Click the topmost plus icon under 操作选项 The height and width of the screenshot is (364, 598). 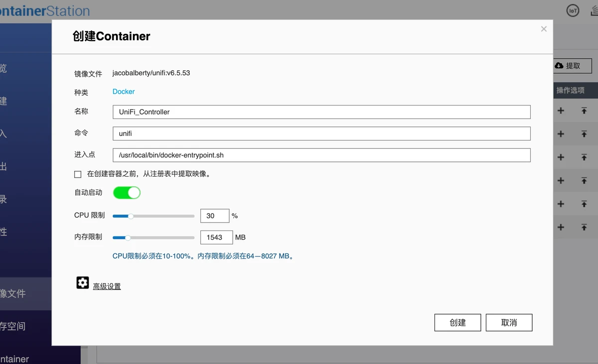click(561, 111)
